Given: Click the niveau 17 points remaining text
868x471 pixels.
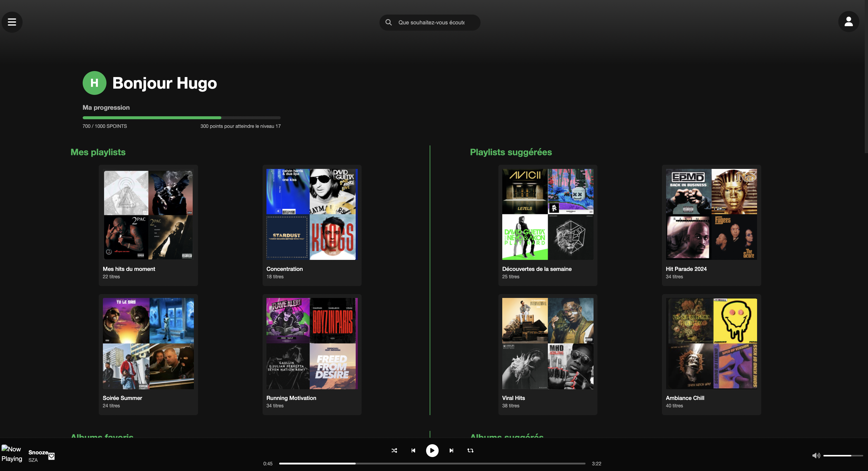Looking at the screenshot, I should (x=241, y=126).
